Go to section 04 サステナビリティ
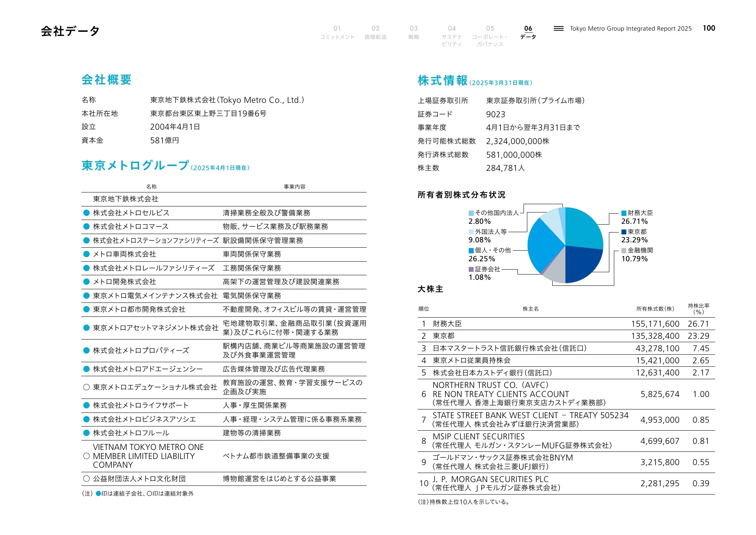 click(452, 36)
